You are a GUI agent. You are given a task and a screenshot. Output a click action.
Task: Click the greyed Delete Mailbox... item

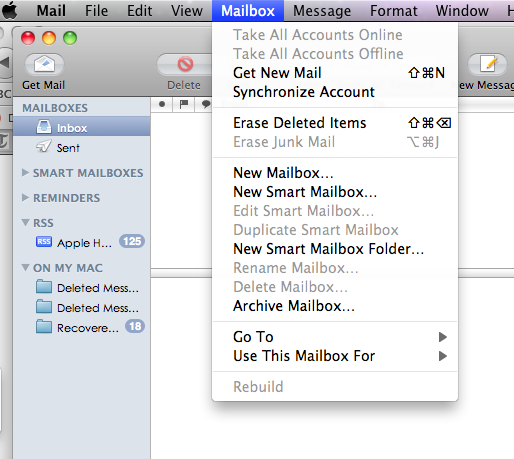click(335, 287)
